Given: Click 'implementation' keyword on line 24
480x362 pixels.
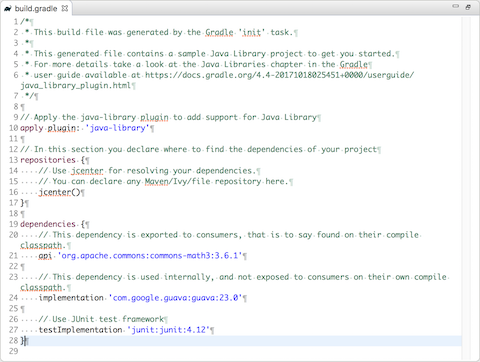Looking at the screenshot, I should 71,298.
